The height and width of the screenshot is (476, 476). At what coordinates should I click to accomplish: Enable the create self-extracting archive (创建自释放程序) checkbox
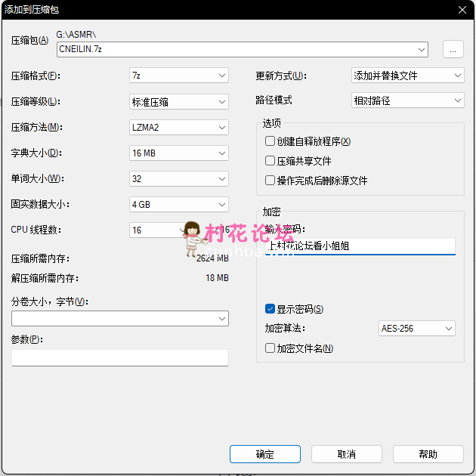(x=270, y=141)
